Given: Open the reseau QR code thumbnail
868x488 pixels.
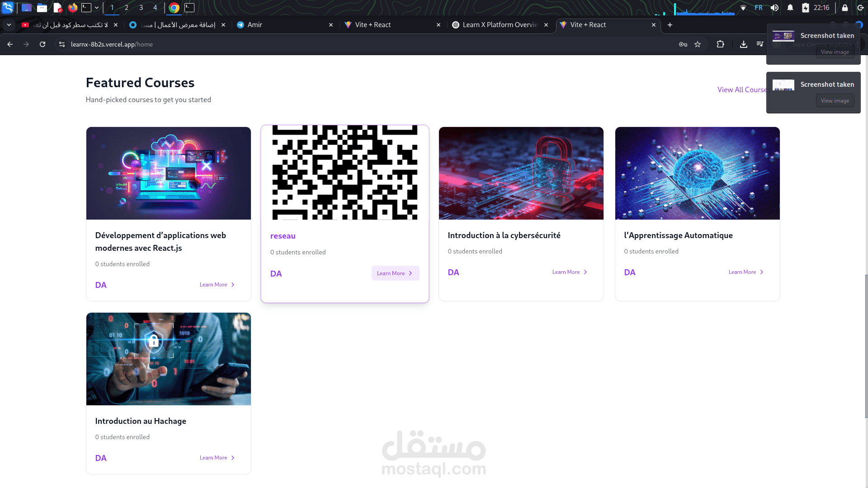Looking at the screenshot, I should [x=345, y=173].
